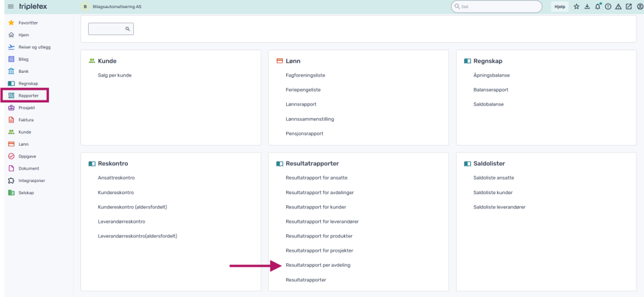Open Resultatrapport for leverandører
Image resolution: width=644 pixels, height=297 pixels.
[323, 222]
